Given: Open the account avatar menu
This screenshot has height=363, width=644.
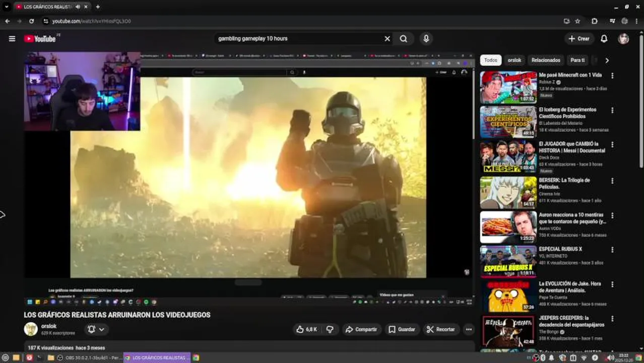Looking at the screenshot, I should tap(624, 39).
